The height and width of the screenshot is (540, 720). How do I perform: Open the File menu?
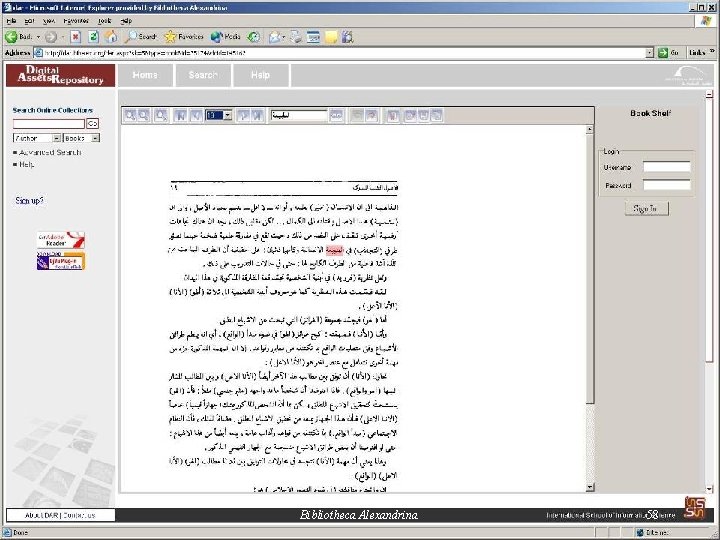[x=11, y=21]
